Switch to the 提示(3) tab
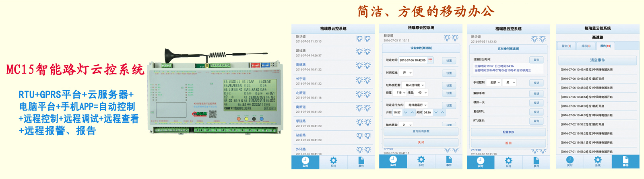Screen dimensions: 644x179 point(586,46)
